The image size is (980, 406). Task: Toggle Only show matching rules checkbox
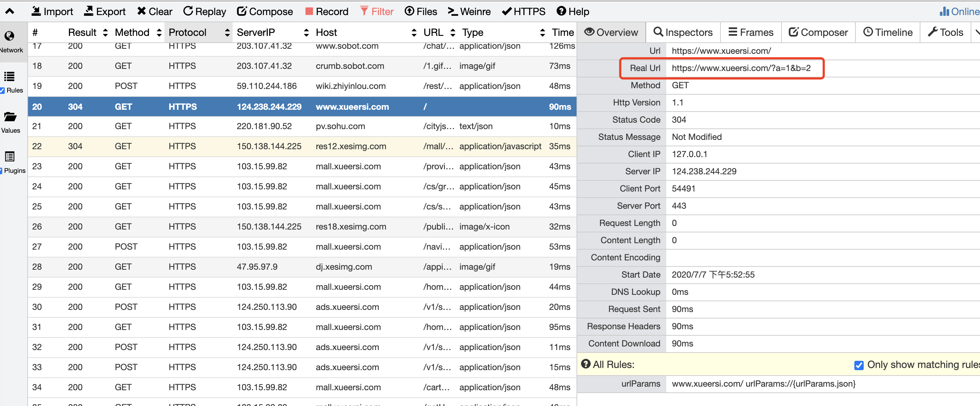coord(859,365)
